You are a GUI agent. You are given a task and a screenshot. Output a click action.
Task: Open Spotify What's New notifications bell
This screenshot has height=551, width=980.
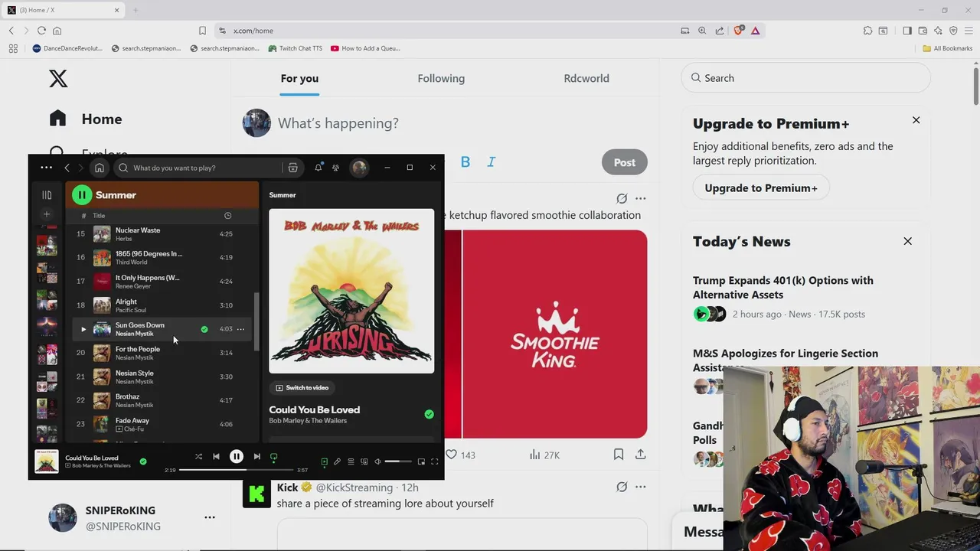[318, 168]
